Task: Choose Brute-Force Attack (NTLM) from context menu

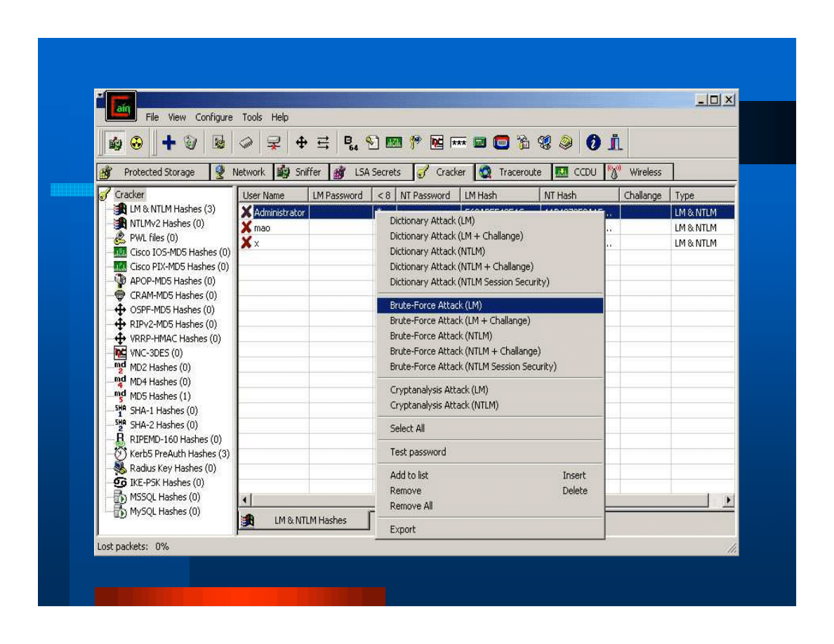Action: [441, 336]
